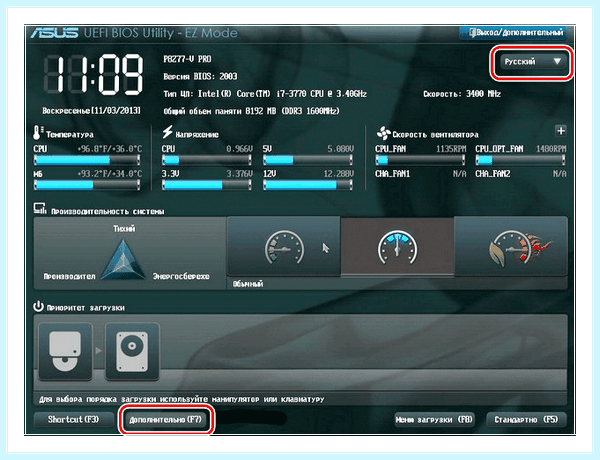Click the lightning bolt Напряжение icon
The width and height of the screenshot is (600, 460).
167,132
